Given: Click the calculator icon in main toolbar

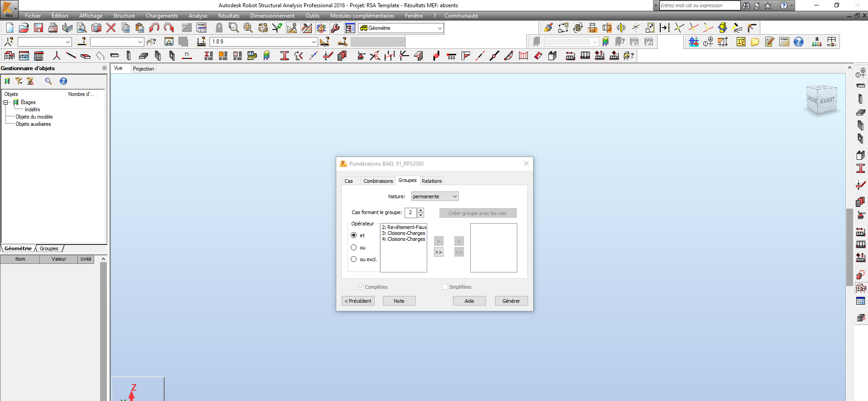Looking at the screenshot, I should click(x=201, y=28).
